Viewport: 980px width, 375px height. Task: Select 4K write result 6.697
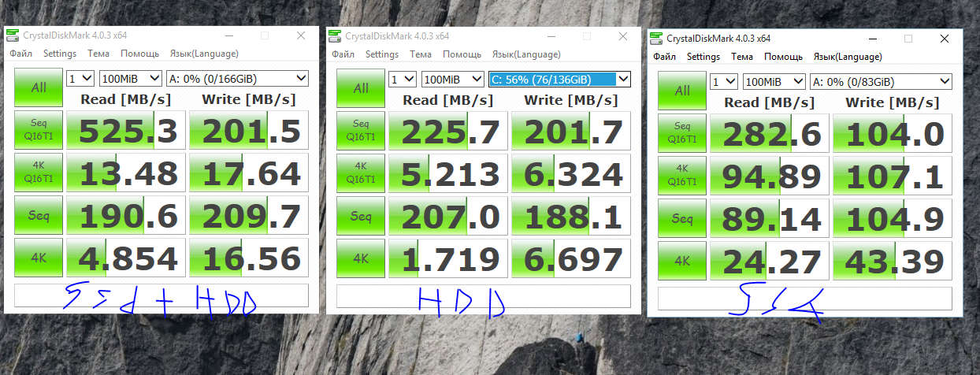[x=571, y=258]
